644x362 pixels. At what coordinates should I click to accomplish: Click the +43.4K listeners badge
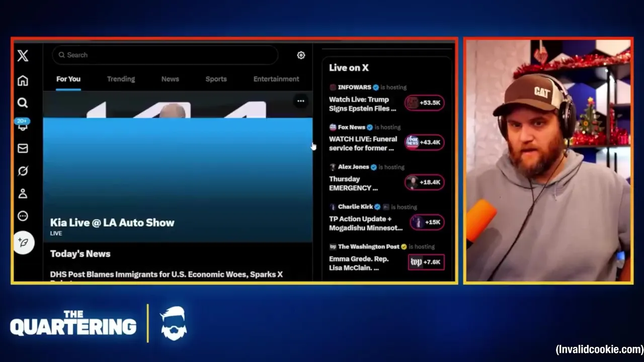(x=425, y=142)
